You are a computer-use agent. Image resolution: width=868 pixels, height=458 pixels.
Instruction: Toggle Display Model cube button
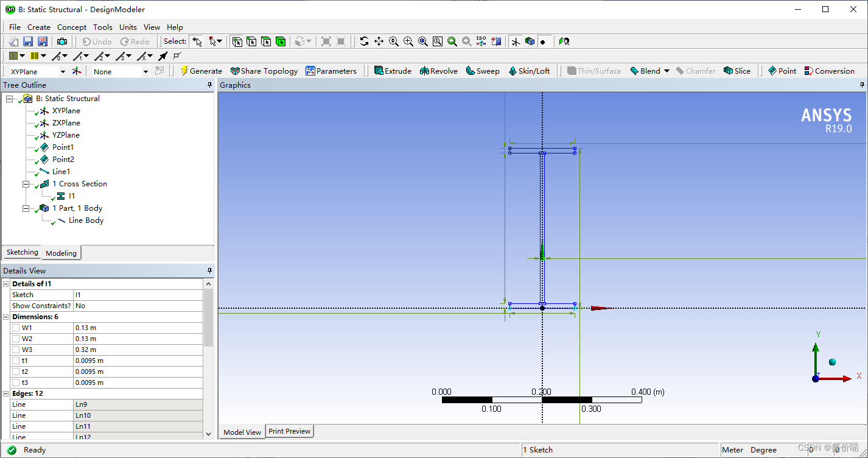(x=530, y=41)
